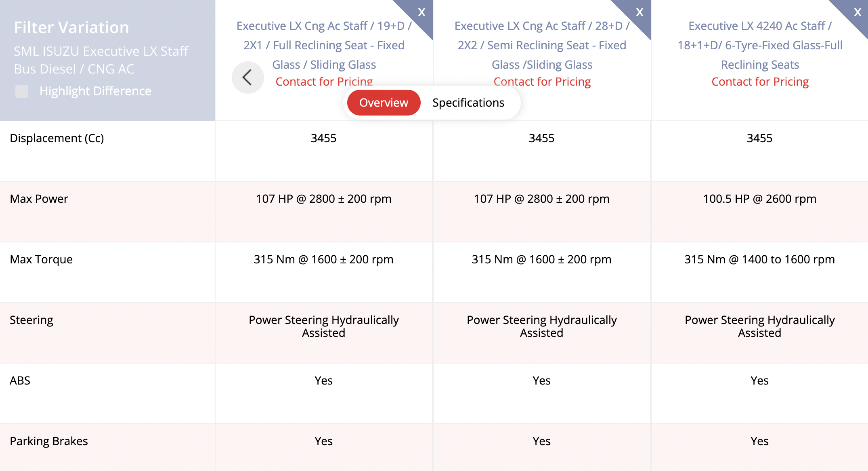Click Contact for Pricing under 4240 variant
The width and height of the screenshot is (868, 471).
(x=760, y=82)
